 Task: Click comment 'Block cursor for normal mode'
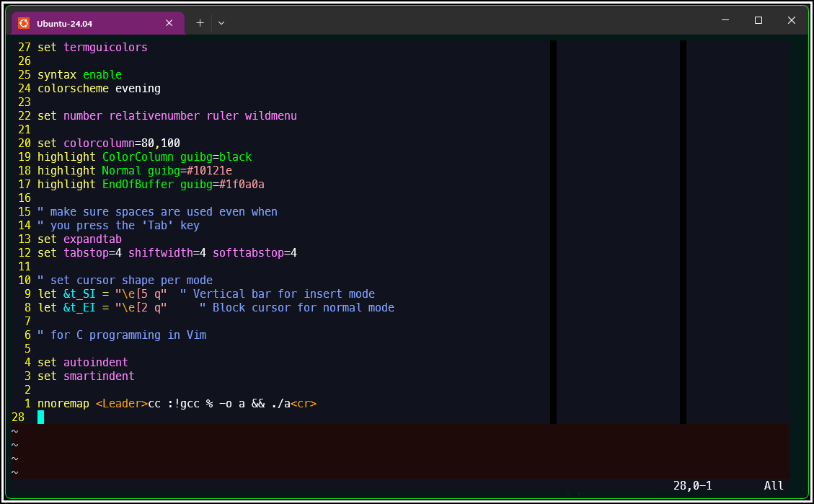tap(304, 308)
